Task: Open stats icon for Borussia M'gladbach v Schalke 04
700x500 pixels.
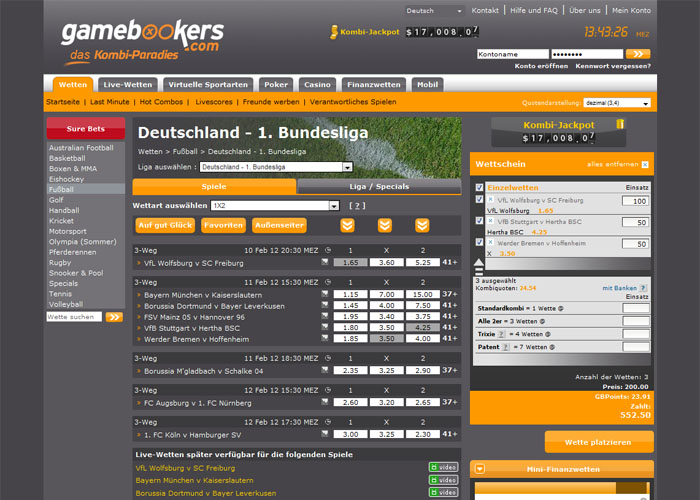Action: pos(325,370)
